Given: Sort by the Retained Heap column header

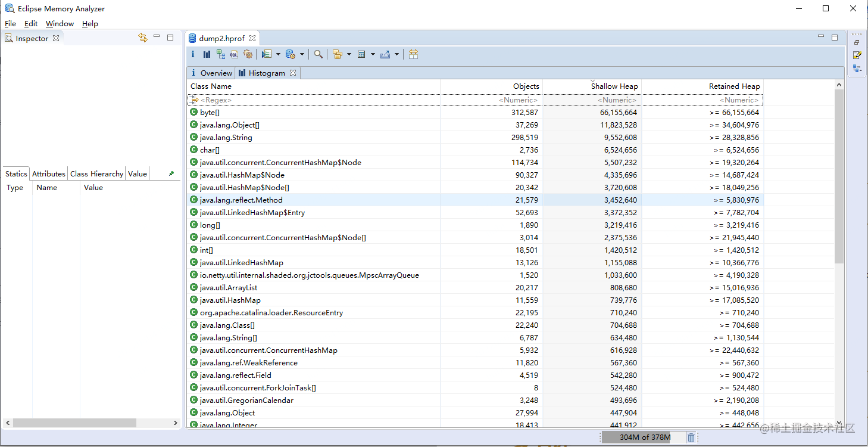Looking at the screenshot, I should [x=702, y=86].
